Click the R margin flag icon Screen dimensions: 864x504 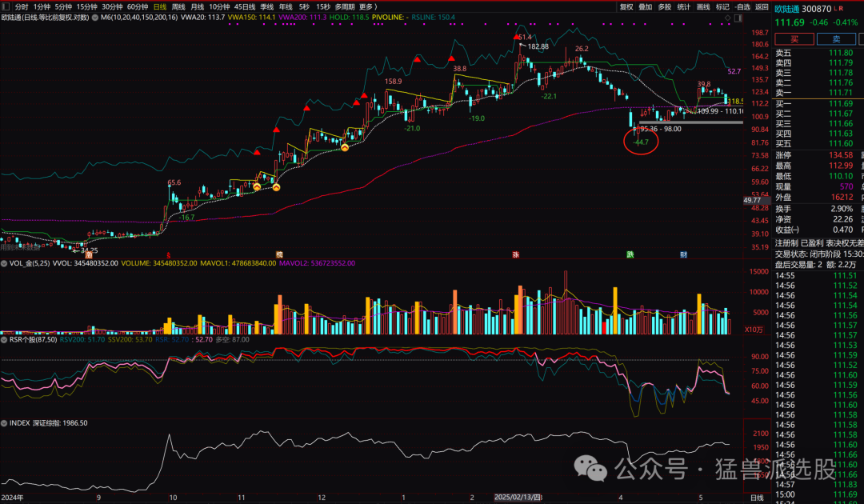click(x=842, y=8)
